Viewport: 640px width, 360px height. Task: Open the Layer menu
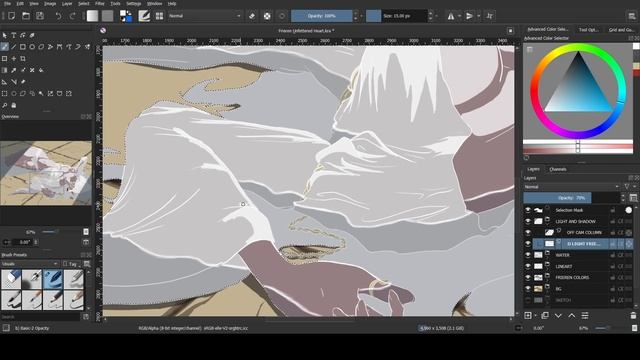point(67,3)
